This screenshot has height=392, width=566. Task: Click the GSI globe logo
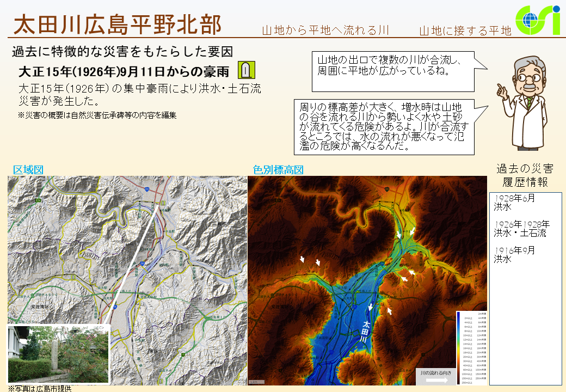538,20
